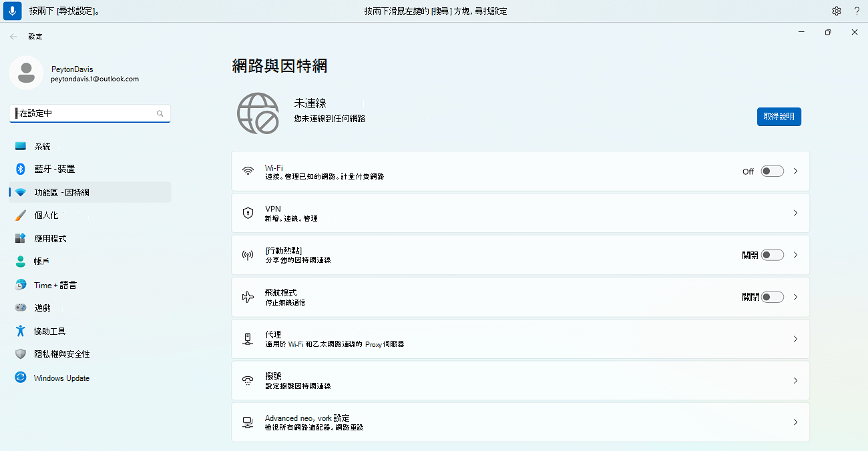Restore down the Settings window

[x=828, y=32]
